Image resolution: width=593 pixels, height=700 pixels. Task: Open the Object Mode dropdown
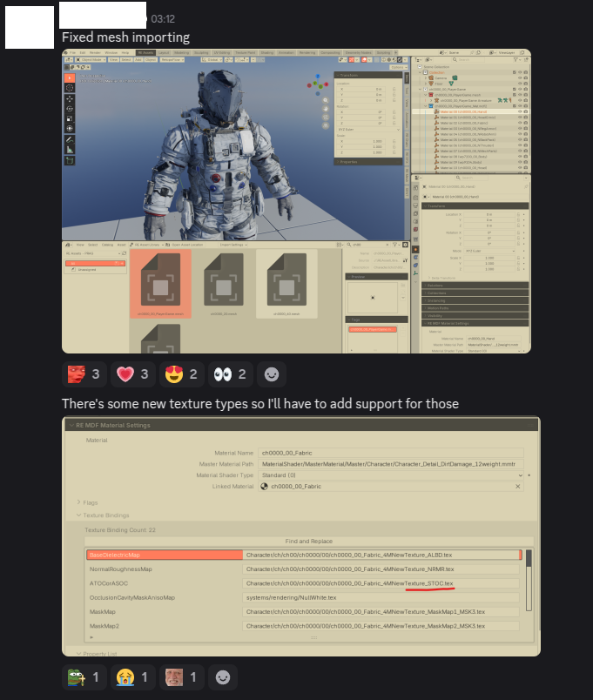click(91, 59)
